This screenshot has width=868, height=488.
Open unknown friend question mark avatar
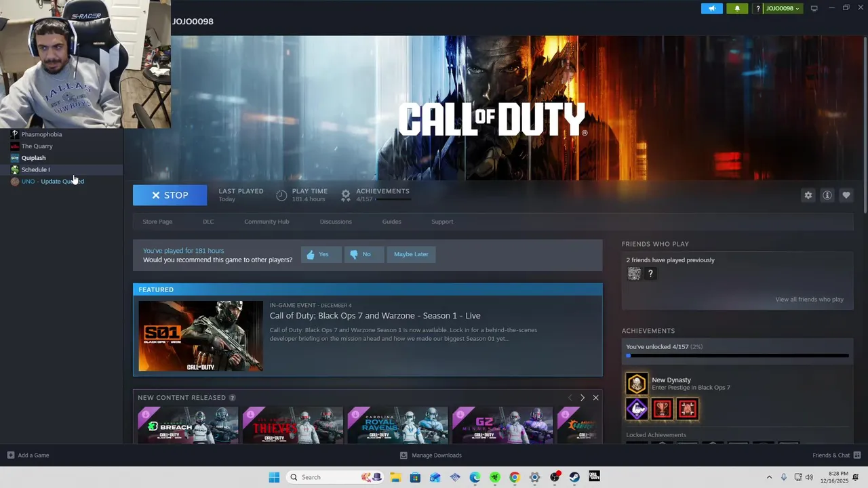click(x=650, y=274)
